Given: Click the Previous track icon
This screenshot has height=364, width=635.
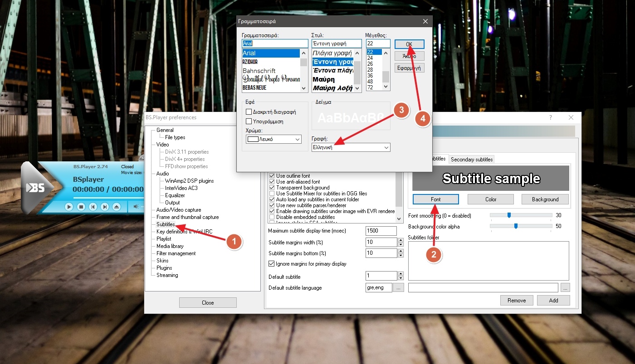Looking at the screenshot, I should coord(93,207).
